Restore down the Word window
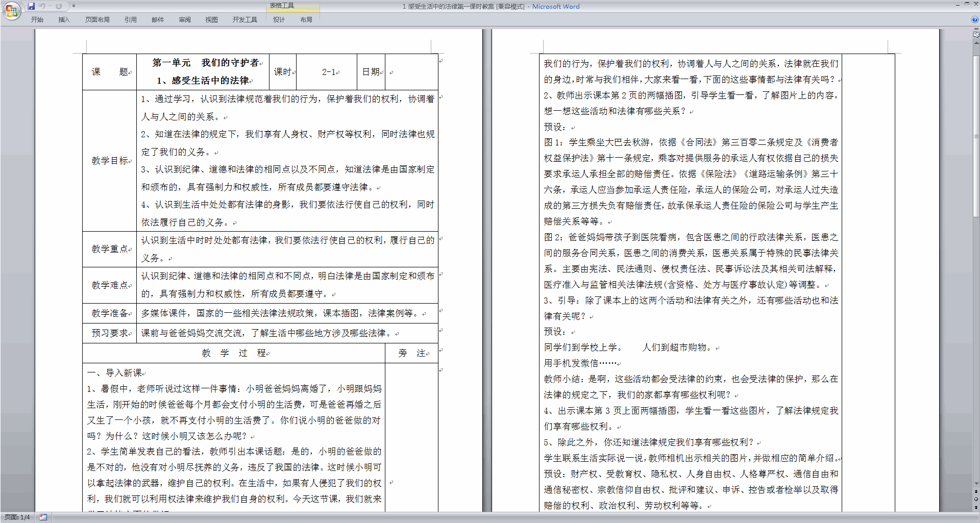Viewport: 980px width, 523px height. point(967,4)
